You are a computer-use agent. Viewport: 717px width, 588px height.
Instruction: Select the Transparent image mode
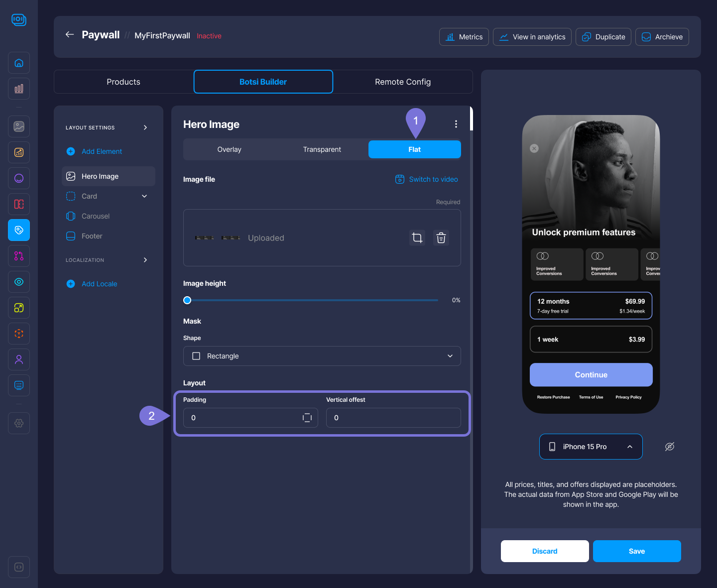pos(322,149)
